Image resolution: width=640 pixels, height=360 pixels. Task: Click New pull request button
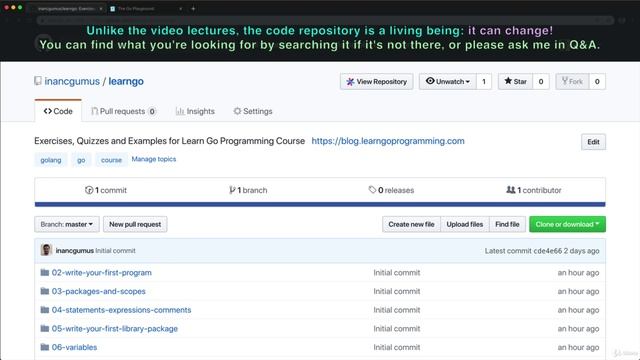(x=135, y=224)
